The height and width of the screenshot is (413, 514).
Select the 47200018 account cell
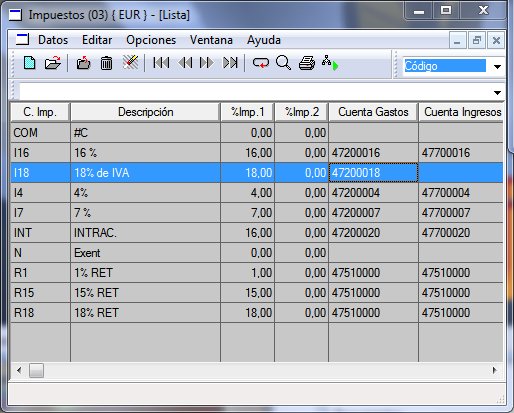coord(373,173)
